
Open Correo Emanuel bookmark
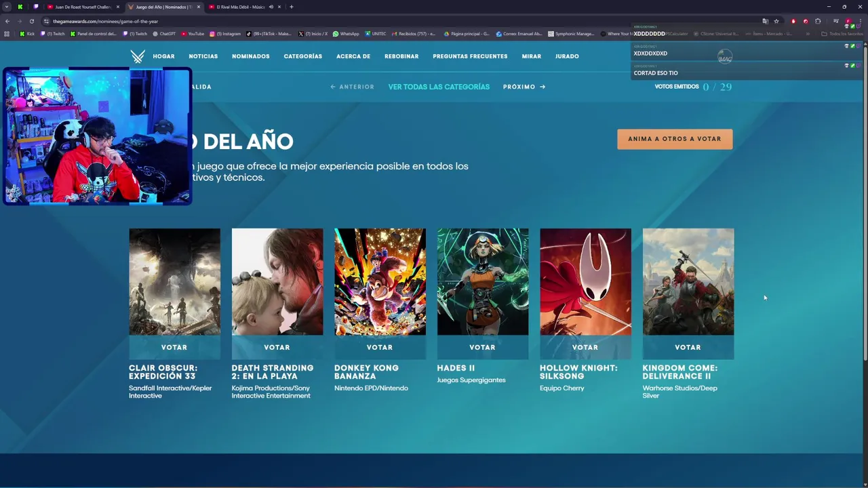(519, 33)
